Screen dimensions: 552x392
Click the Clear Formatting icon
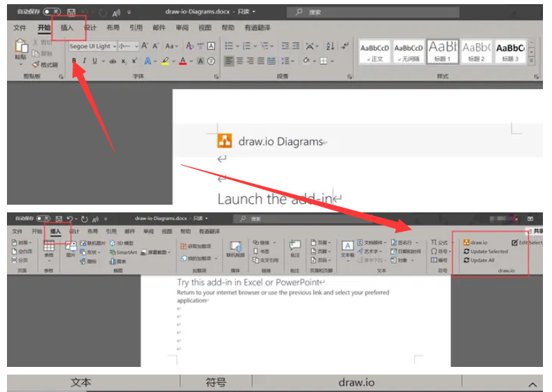[190, 46]
